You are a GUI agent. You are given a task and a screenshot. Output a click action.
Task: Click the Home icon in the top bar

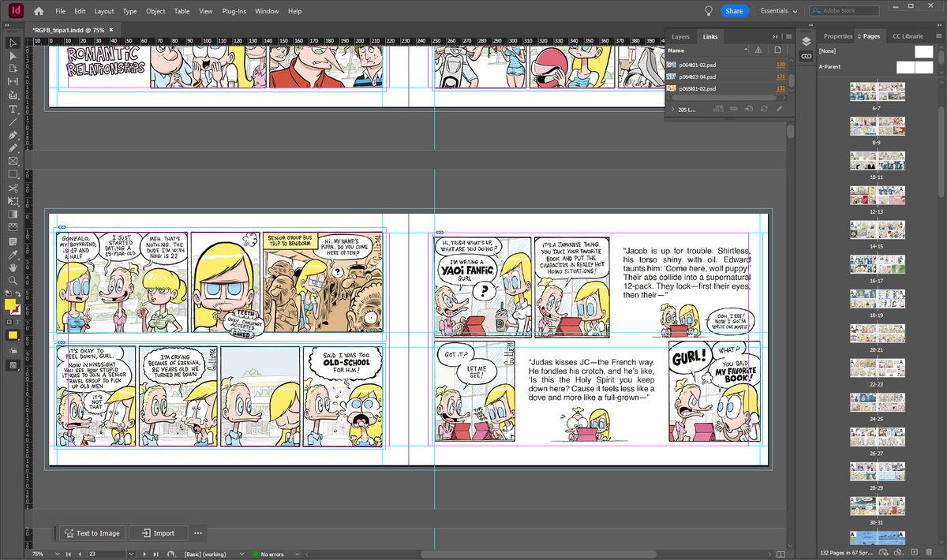39,11
